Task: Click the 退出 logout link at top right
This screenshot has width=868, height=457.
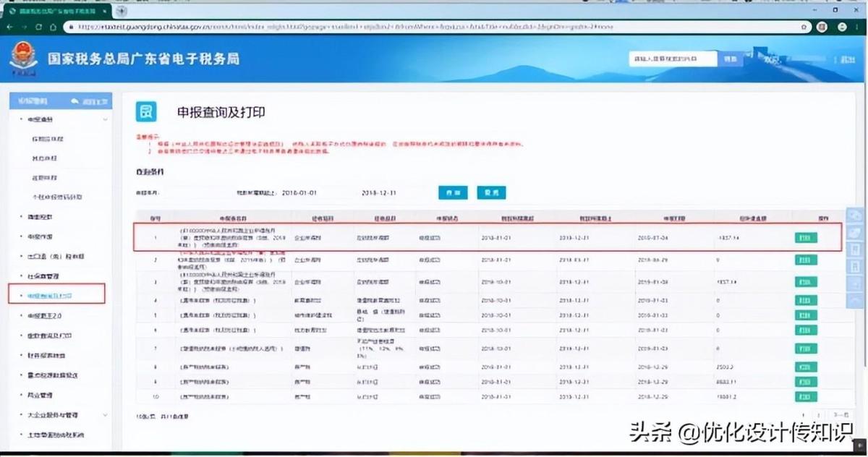Action: tap(847, 59)
